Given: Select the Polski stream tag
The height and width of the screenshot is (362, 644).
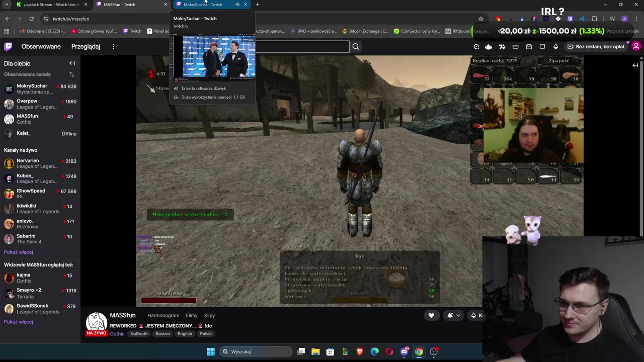Looking at the screenshot, I should point(206,334).
